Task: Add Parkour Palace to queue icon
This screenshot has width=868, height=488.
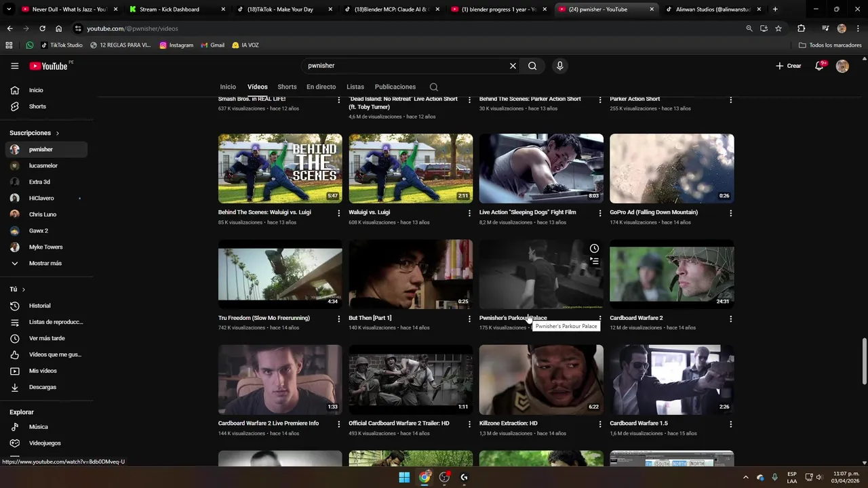Action: (594, 261)
